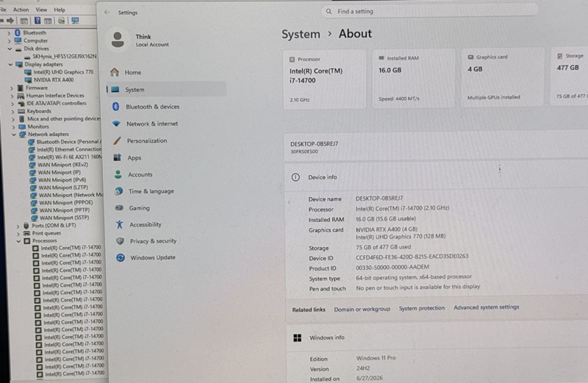Click the Forward arrow in Device Manager toolbar
The height and width of the screenshot is (383, 588).
(10, 21)
